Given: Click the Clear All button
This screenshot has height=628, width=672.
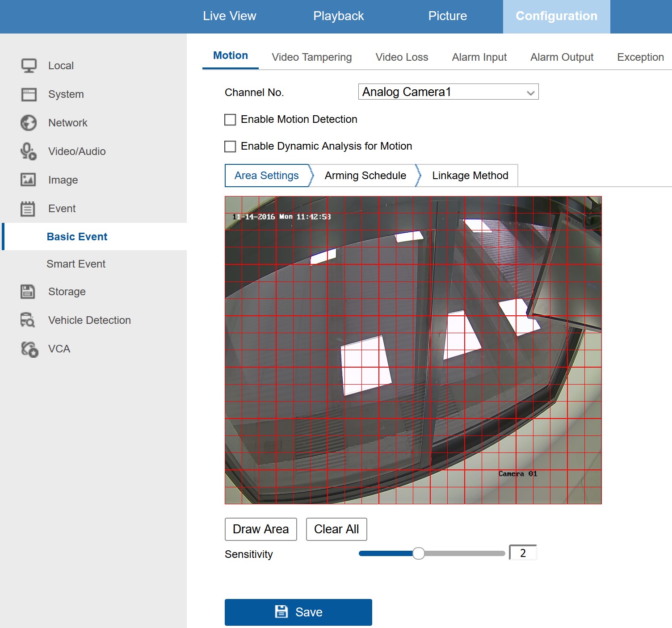Looking at the screenshot, I should click(x=336, y=529).
